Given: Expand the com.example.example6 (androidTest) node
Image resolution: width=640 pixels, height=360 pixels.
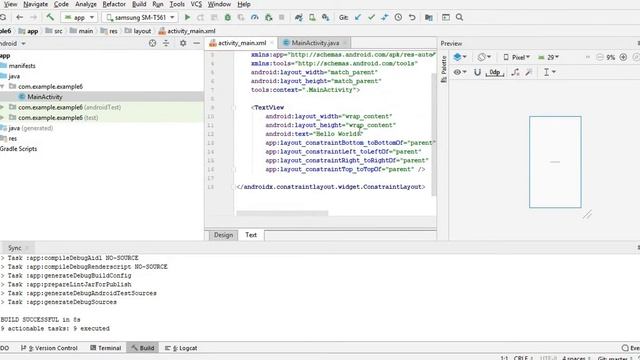Looking at the screenshot, I should (x=2, y=107).
